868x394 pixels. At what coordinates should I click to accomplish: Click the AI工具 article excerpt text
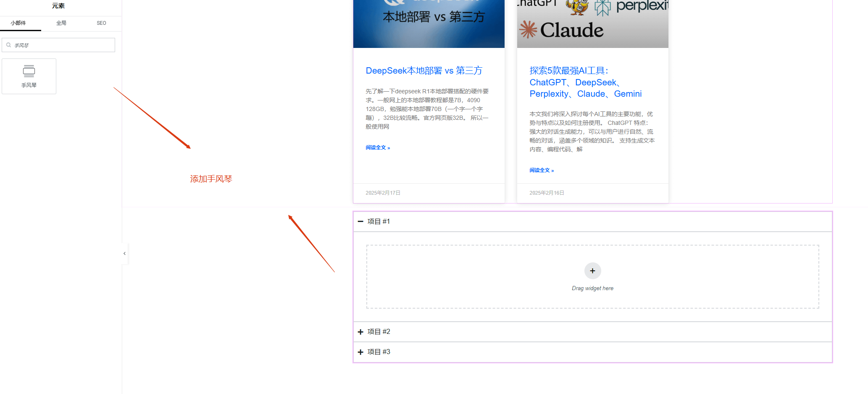click(592, 132)
